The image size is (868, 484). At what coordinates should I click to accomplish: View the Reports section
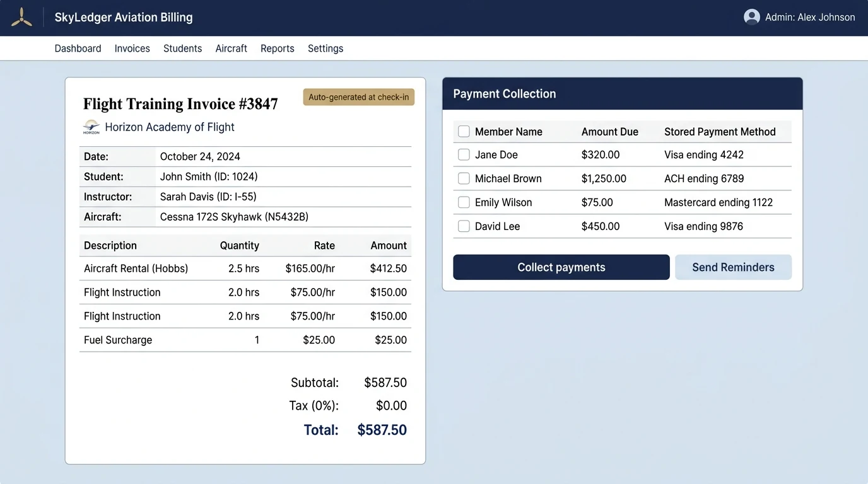pyautogui.click(x=277, y=49)
